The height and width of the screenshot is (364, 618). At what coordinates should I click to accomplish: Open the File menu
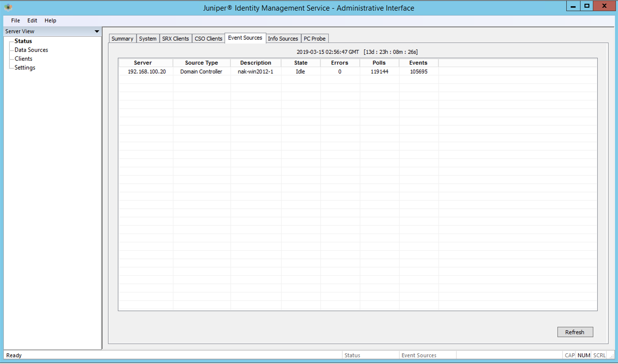point(15,21)
